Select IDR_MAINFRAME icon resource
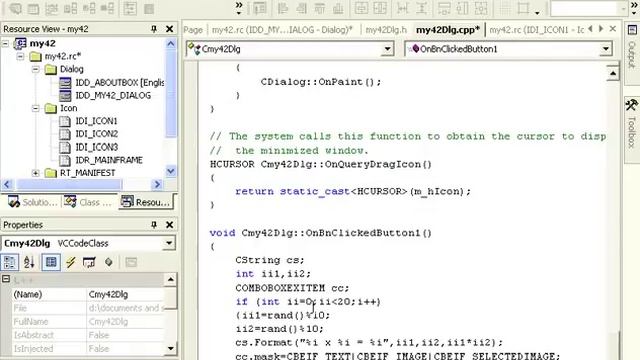This screenshot has width=640, height=360. click(x=109, y=160)
